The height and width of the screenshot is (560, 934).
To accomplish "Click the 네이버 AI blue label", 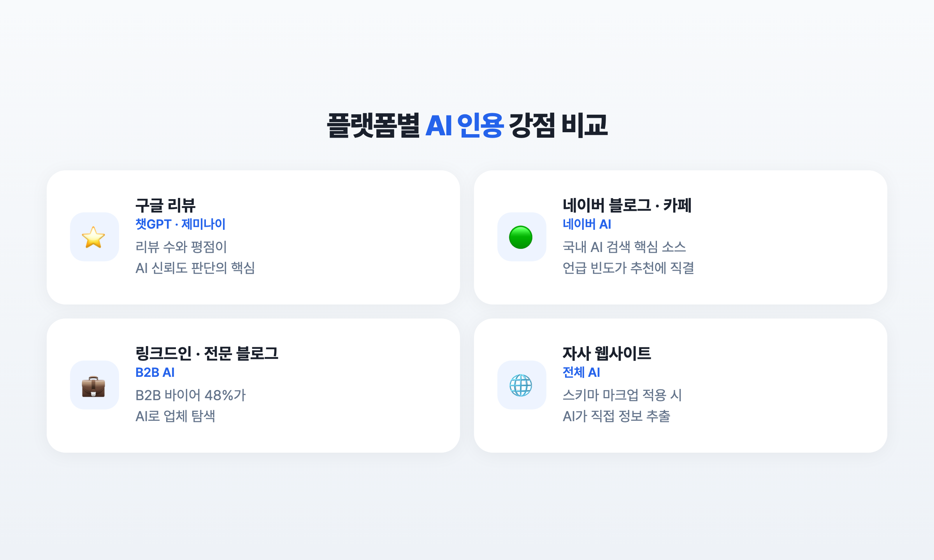I will point(587,224).
